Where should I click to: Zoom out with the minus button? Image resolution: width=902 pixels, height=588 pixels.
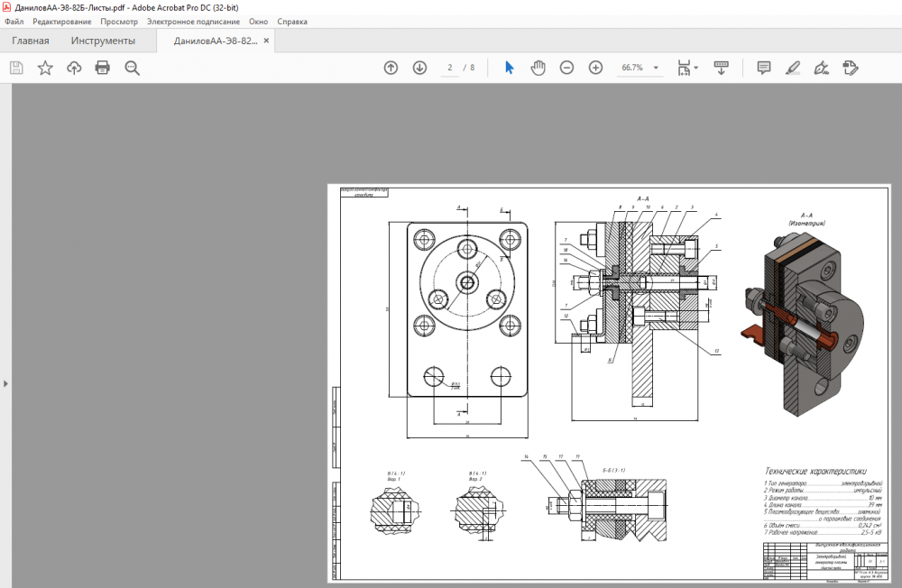pos(566,68)
